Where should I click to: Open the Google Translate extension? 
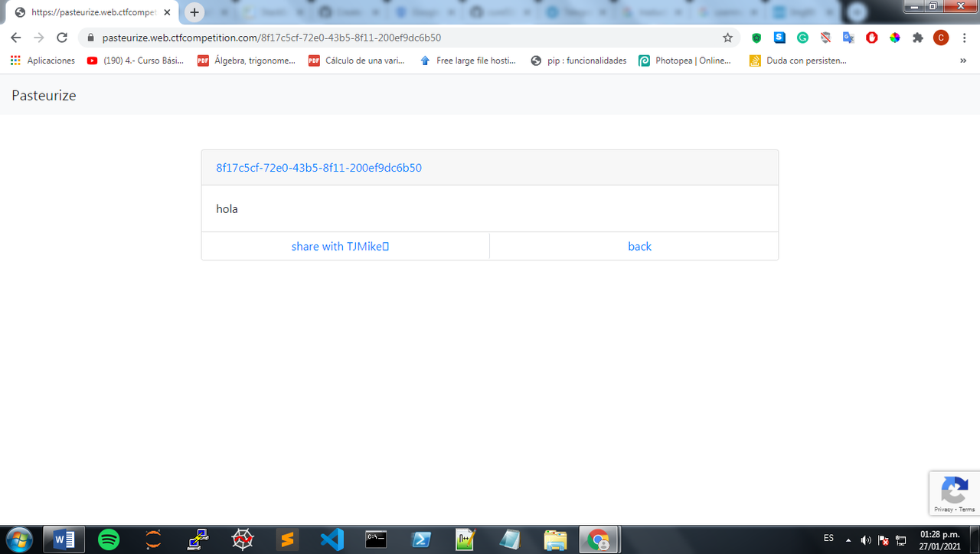point(848,38)
